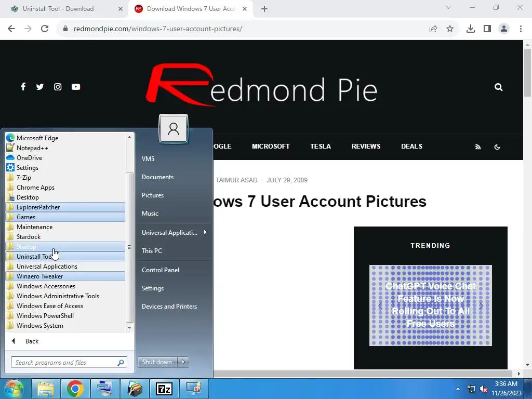Open Settings in programs list

[x=65, y=168]
